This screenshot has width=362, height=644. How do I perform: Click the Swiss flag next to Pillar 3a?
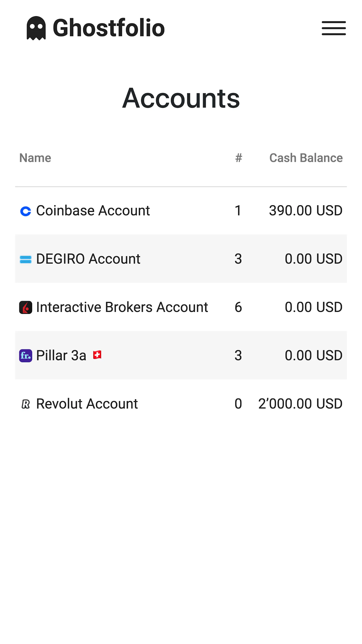(x=97, y=354)
